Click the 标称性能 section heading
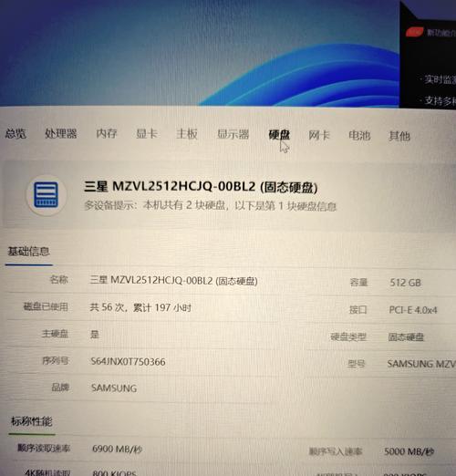 point(32,421)
